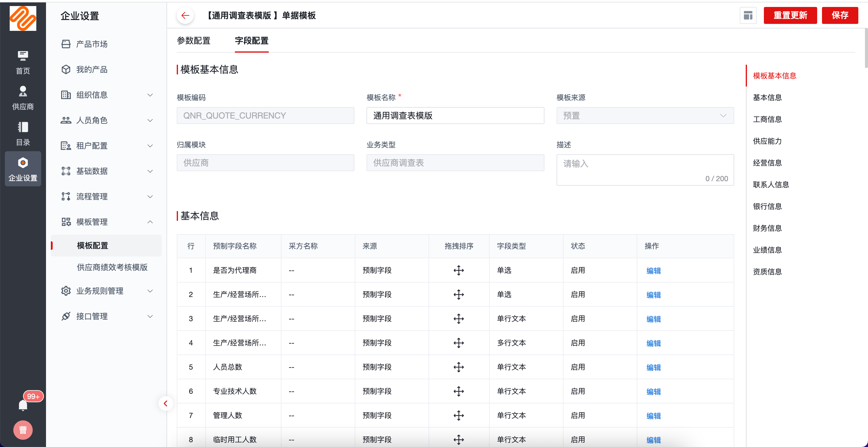868x447 pixels.
Task: Click 人员角色 people icon
Action: point(66,120)
